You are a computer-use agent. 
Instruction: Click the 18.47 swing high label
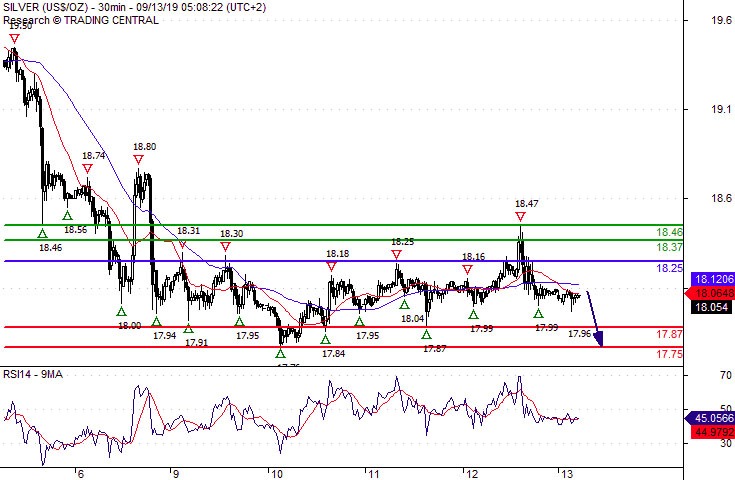[x=526, y=203]
